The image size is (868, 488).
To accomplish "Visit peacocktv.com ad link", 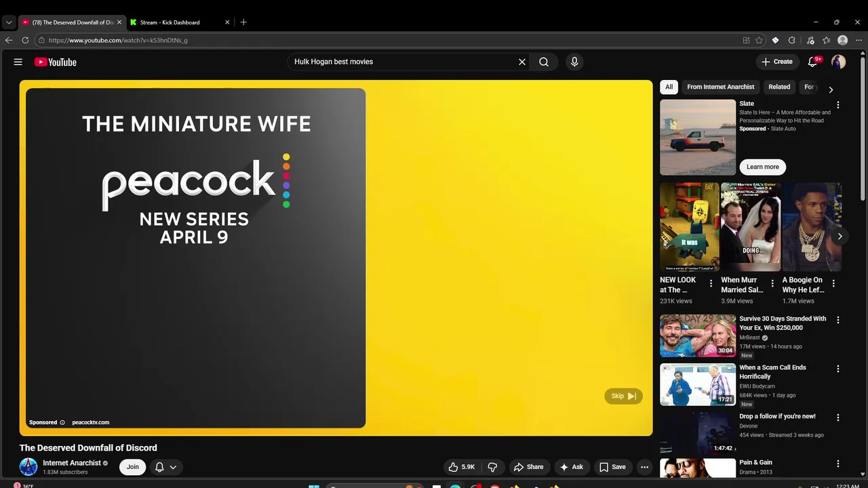I will tap(90, 422).
